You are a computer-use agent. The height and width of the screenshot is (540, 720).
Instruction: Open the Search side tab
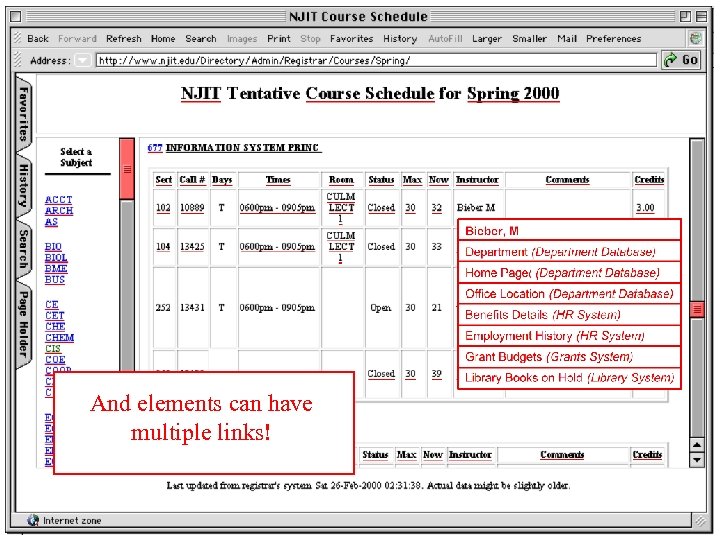(23, 249)
